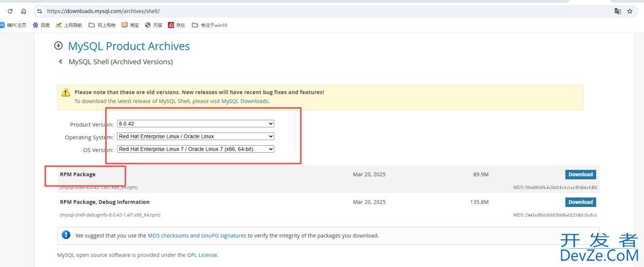Open the 百度 bookmark

[41, 25]
